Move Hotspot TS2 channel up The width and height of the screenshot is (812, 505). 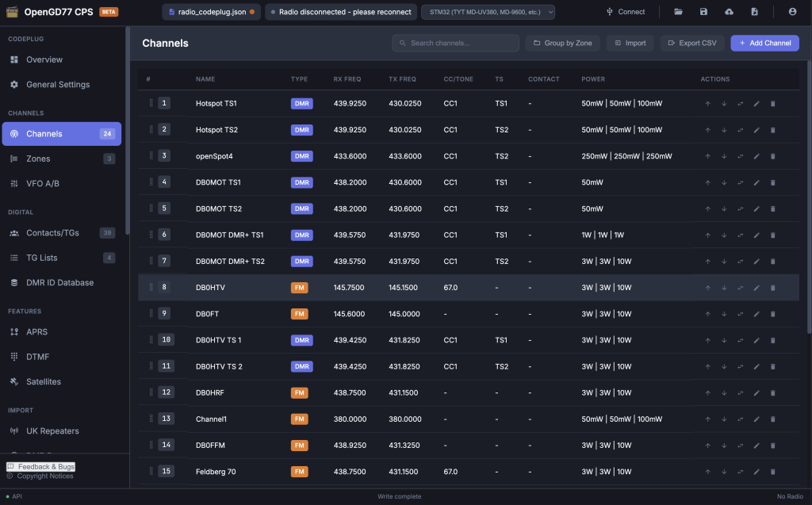coord(707,129)
